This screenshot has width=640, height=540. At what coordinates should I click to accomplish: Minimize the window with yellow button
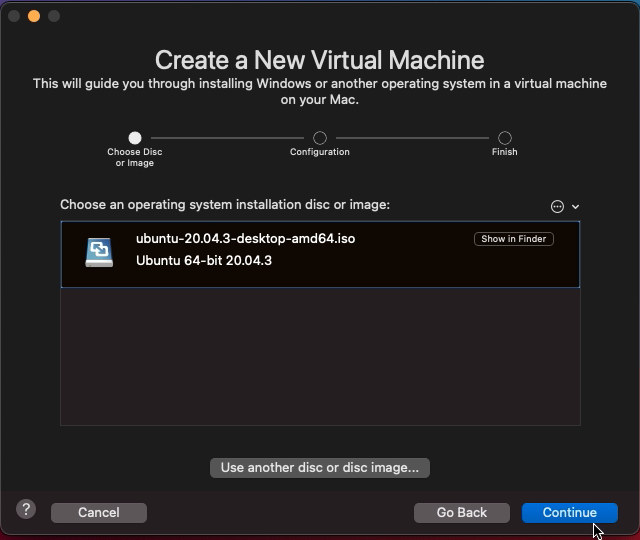[x=34, y=16]
